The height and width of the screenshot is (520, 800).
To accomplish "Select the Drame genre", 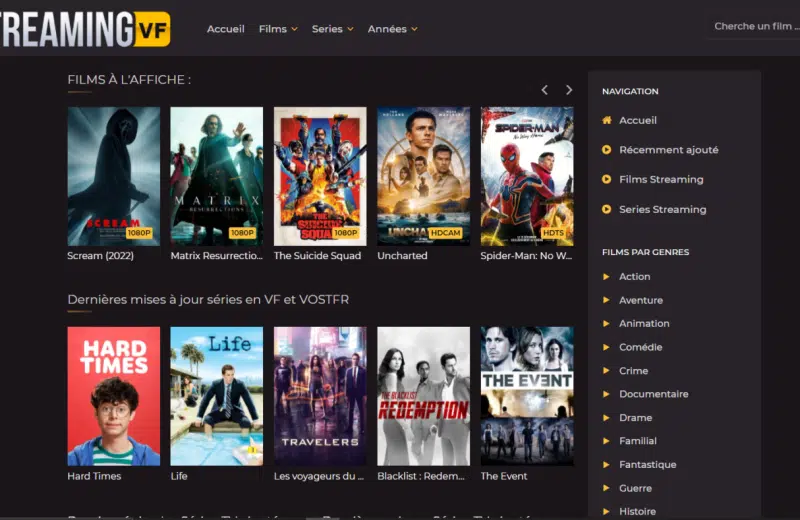I will click(636, 417).
